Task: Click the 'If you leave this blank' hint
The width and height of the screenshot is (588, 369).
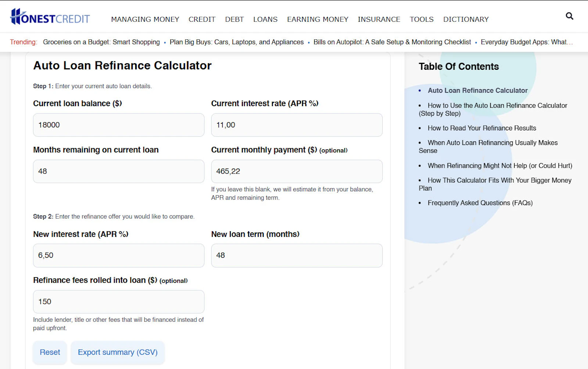Action: tap(292, 193)
